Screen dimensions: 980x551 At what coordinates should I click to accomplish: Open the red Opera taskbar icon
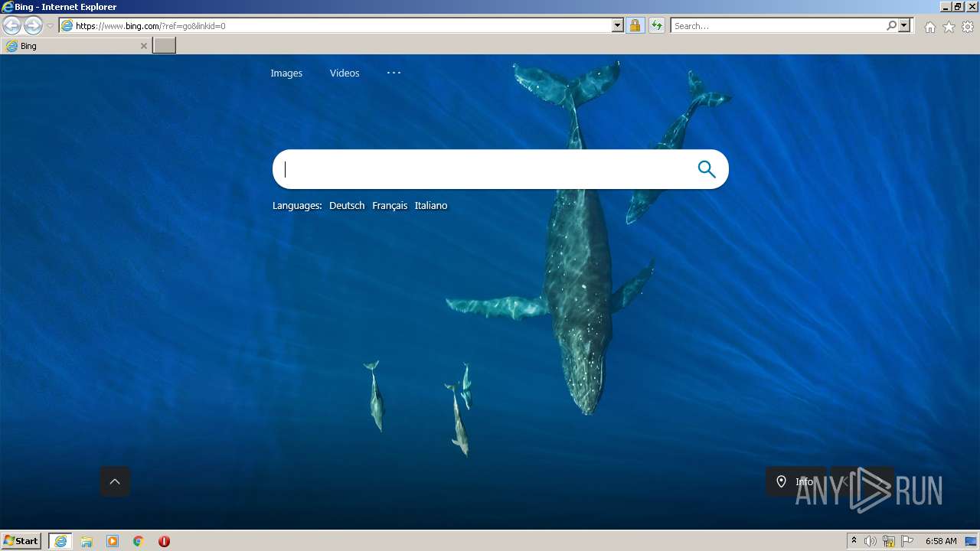[164, 541]
